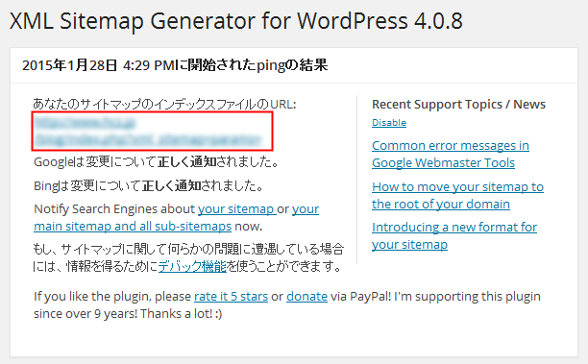Click the sitemap index file URL label
The height and width of the screenshot is (364, 588).
pyautogui.click(x=164, y=104)
